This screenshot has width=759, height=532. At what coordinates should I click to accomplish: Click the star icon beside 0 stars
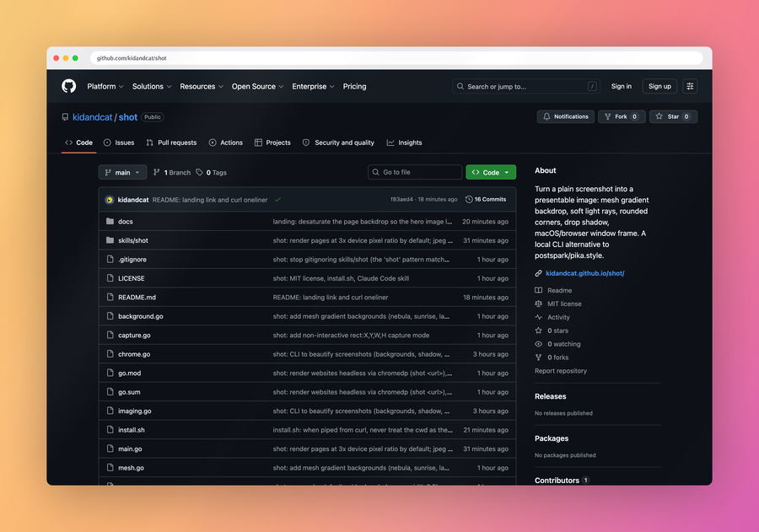click(538, 330)
